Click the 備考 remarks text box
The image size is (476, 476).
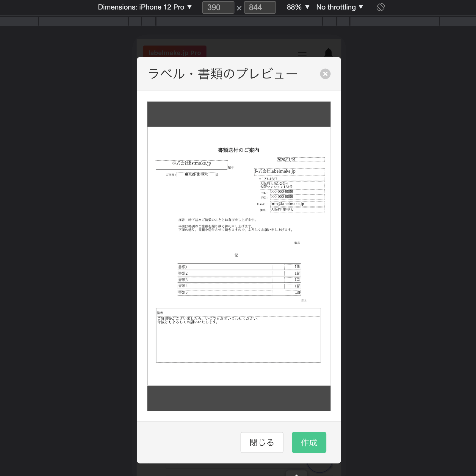point(238,339)
